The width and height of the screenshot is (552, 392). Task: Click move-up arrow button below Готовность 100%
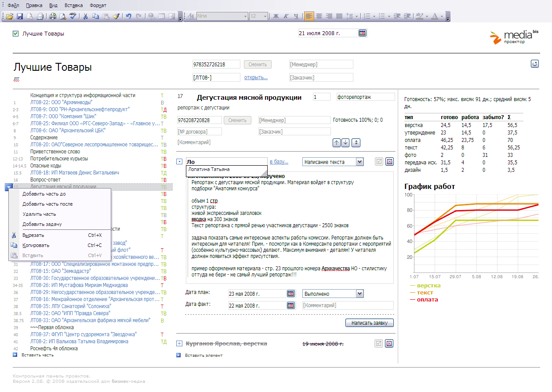coord(337,142)
